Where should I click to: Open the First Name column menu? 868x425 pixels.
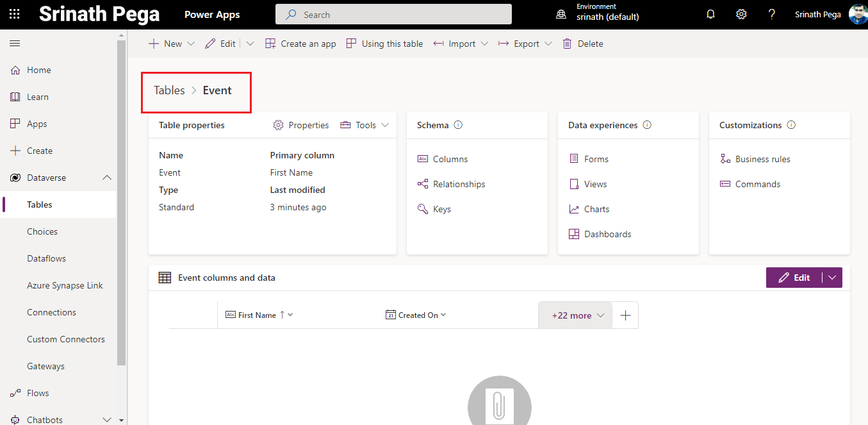point(290,315)
